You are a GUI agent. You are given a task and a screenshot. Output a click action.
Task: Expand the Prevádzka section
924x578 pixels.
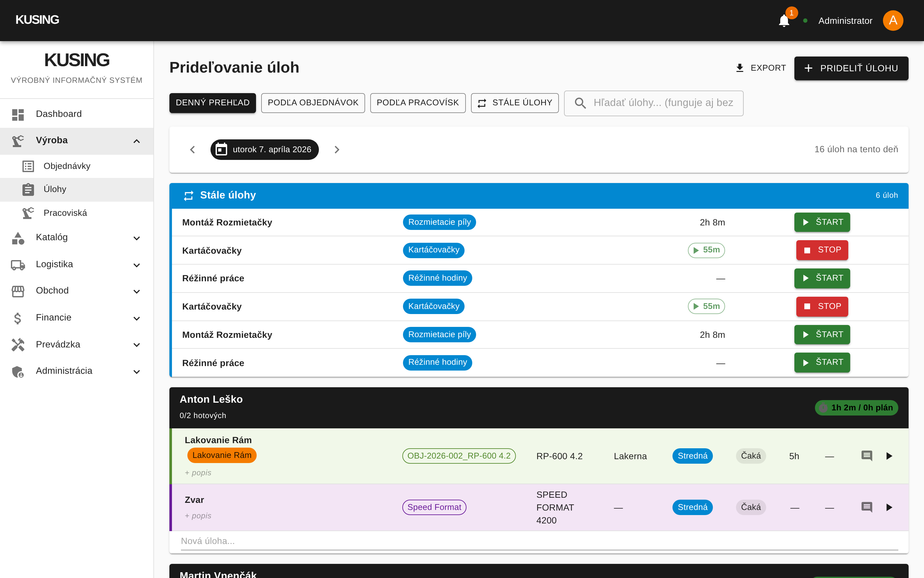pos(77,345)
